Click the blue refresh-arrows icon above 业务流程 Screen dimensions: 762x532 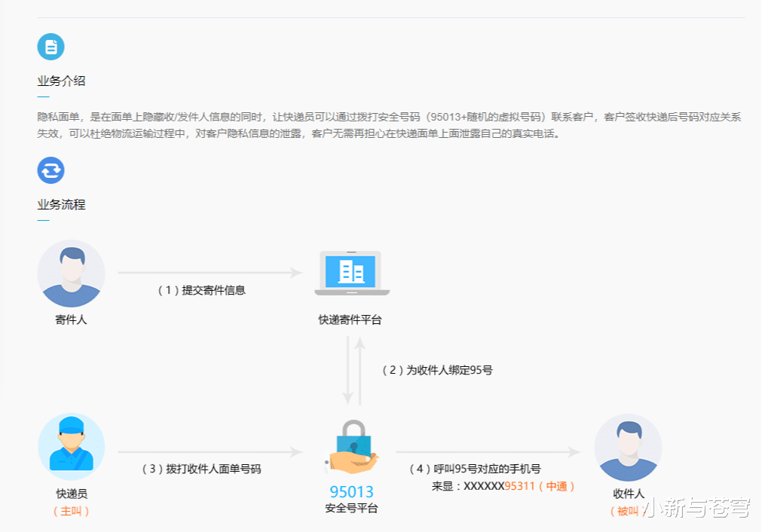pyautogui.click(x=51, y=170)
